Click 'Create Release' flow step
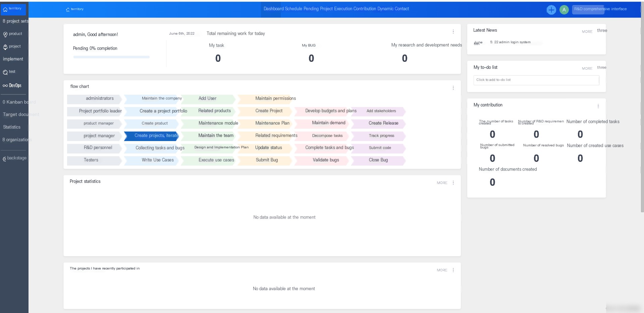This screenshot has height=313, width=644. 378,123
